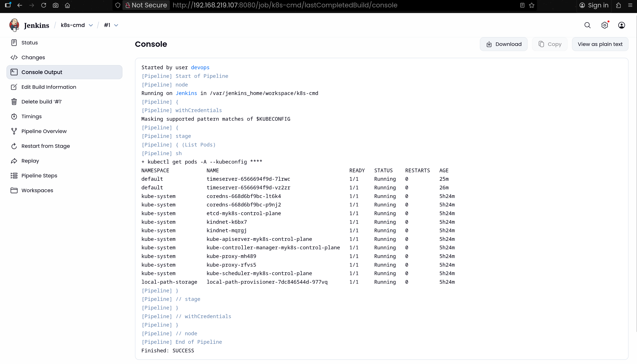Bookmark page with star icon
The image size is (637, 364).
532,5
